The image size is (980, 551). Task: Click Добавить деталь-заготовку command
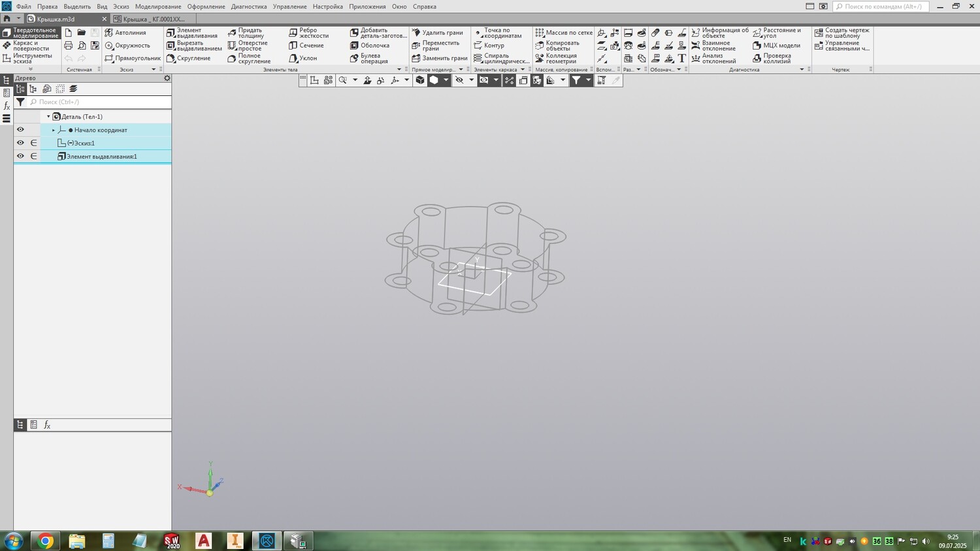tap(378, 33)
